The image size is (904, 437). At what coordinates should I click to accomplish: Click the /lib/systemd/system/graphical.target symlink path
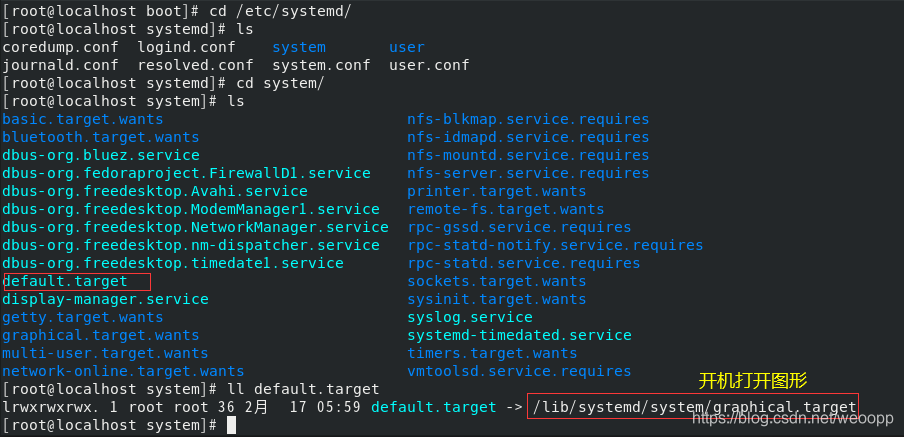click(x=695, y=407)
